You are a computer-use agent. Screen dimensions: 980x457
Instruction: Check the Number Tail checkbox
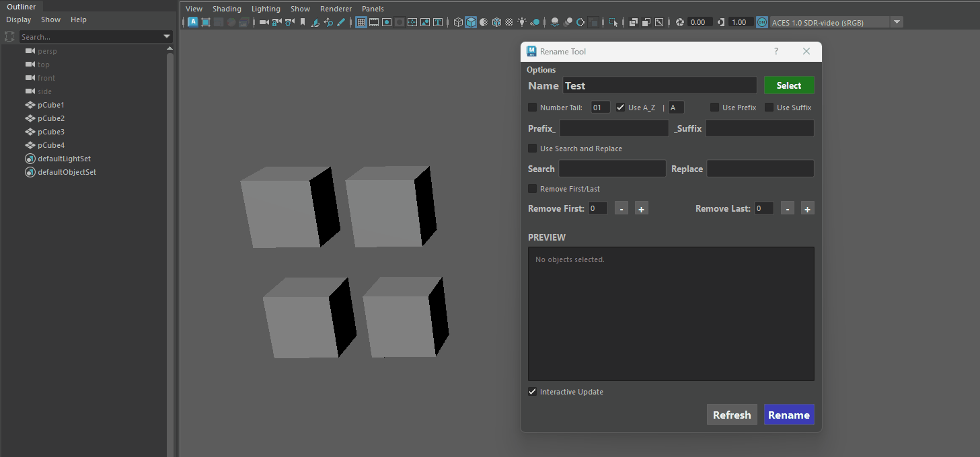click(533, 108)
